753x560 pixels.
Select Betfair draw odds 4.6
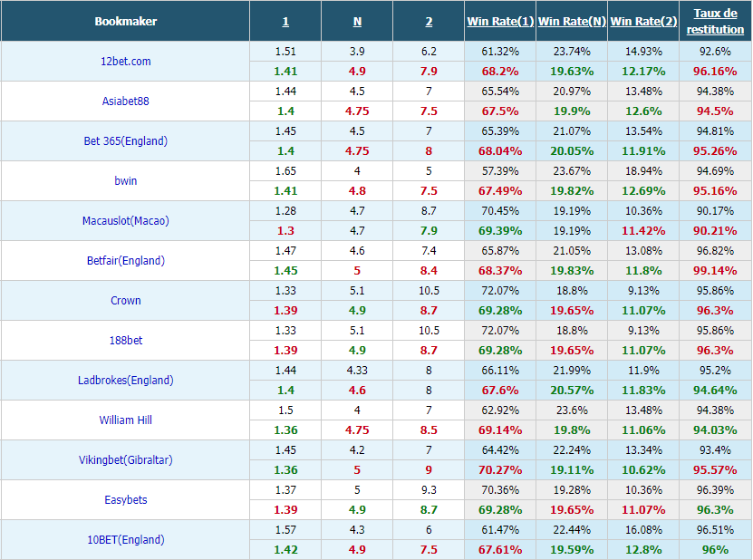pos(357,251)
